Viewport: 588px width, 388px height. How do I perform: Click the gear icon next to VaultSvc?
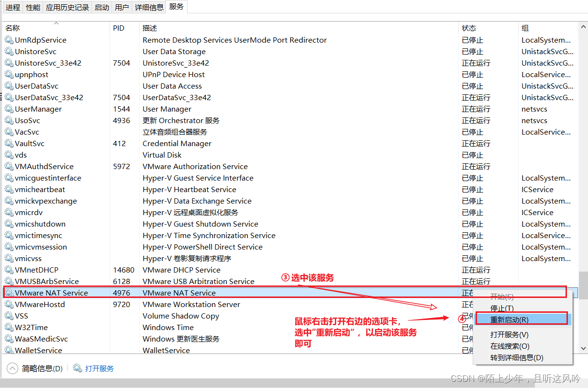tap(9, 144)
